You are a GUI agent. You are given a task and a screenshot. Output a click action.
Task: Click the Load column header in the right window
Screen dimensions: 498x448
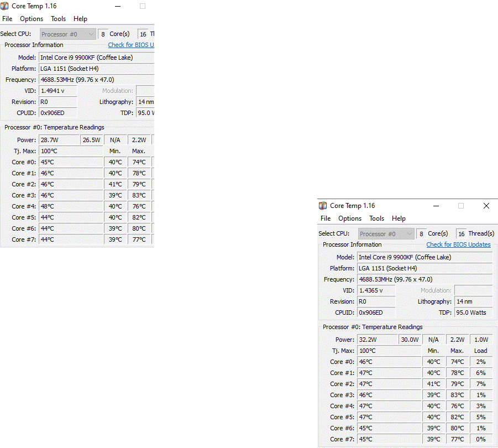pos(480,351)
